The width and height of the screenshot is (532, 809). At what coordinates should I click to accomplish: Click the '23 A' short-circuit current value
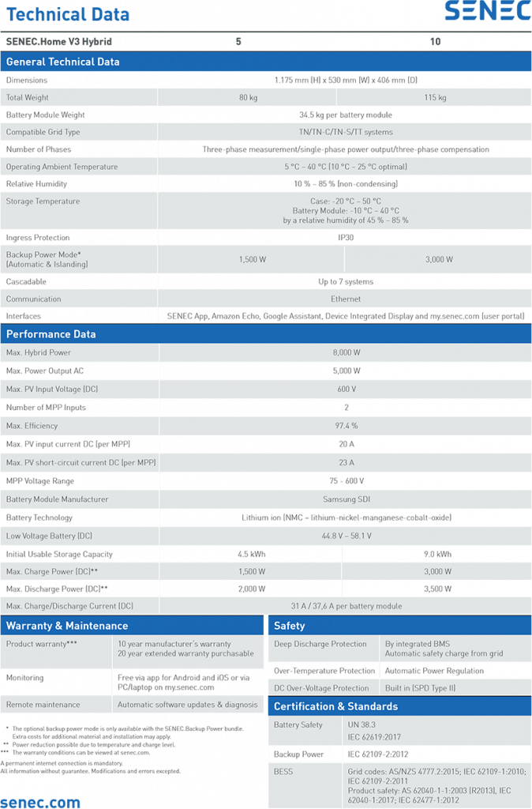pos(346,463)
